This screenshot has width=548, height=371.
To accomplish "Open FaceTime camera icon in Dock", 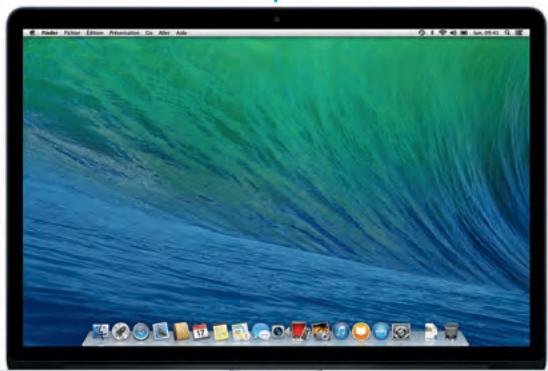I will click(280, 331).
